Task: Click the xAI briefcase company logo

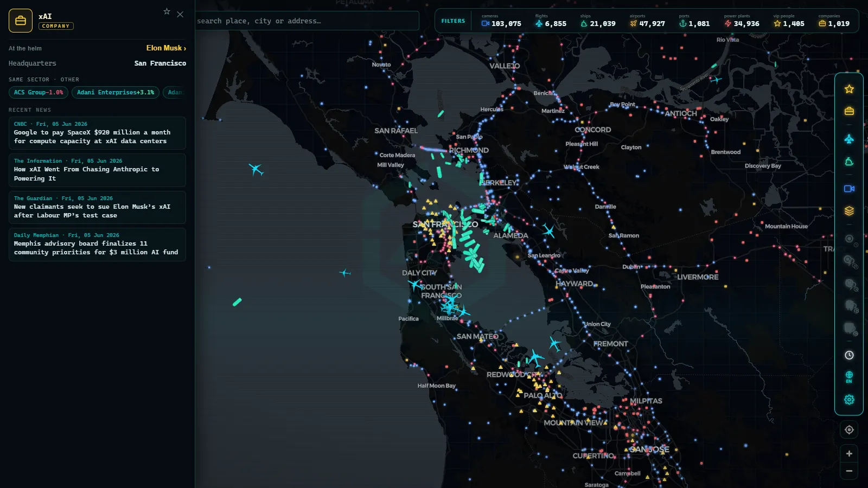Action: tap(21, 21)
